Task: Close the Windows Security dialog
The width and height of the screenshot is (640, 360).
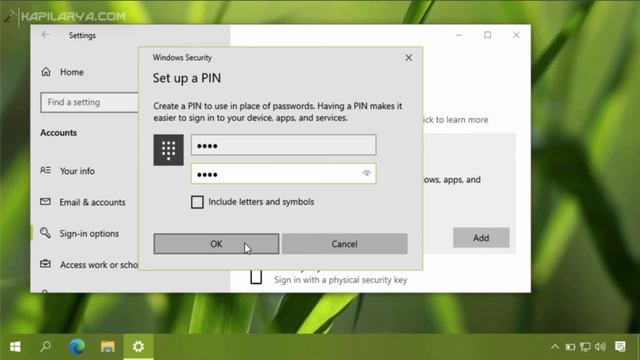Action: click(409, 58)
